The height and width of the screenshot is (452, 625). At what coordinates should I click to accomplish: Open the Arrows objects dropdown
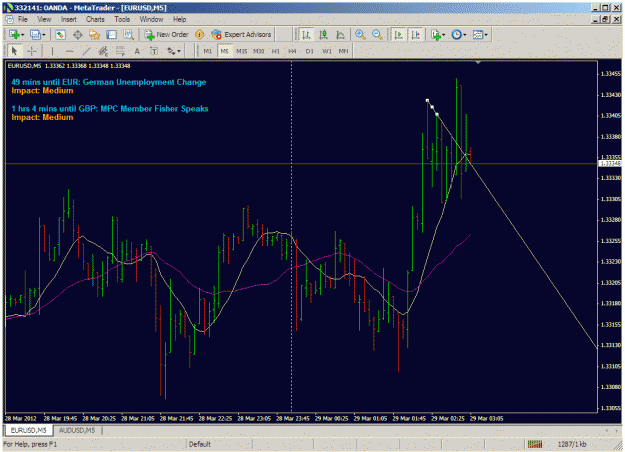(x=173, y=51)
